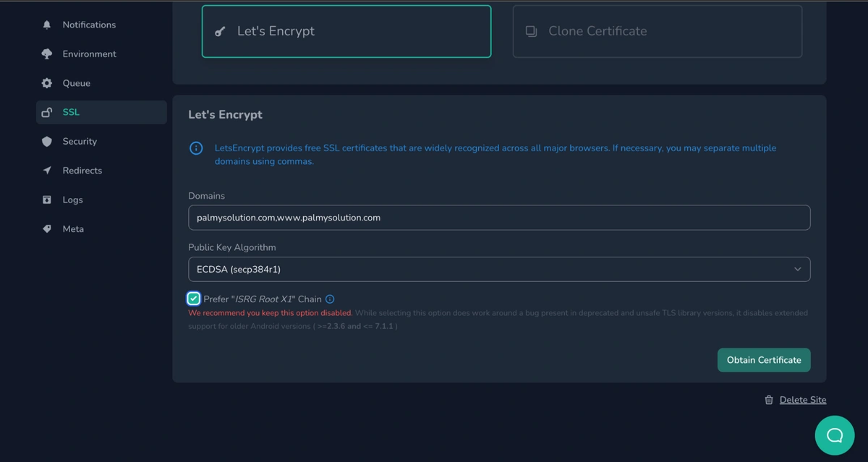Click the Public Key Algorithm label
Screen dimensions: 868x462
click(232, 247)
